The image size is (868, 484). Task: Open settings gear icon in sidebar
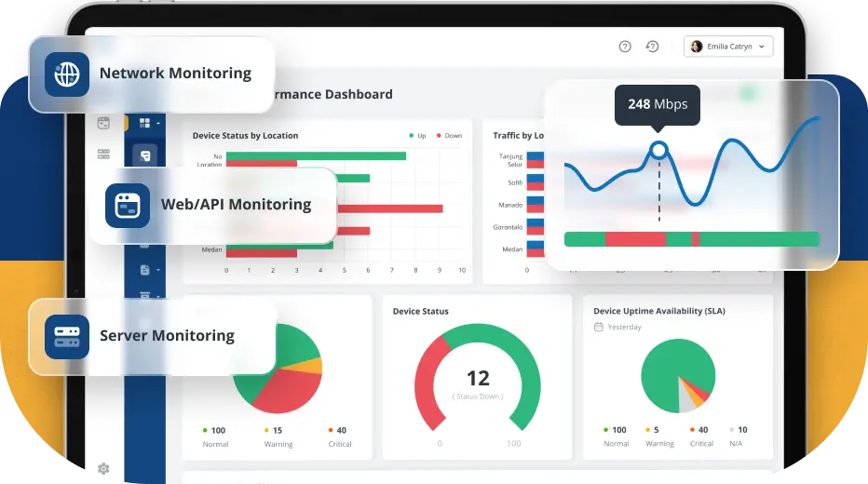(103, 469)
